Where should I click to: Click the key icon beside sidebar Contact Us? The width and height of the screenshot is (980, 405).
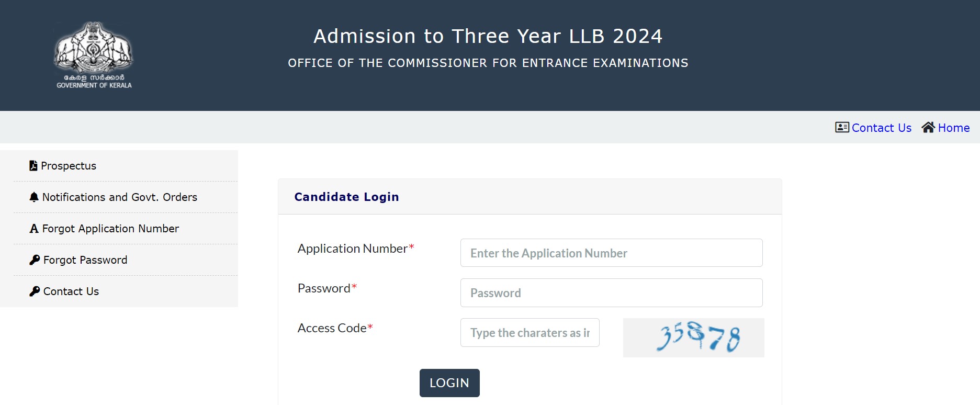pyautogui.click(x=35, y=291)
